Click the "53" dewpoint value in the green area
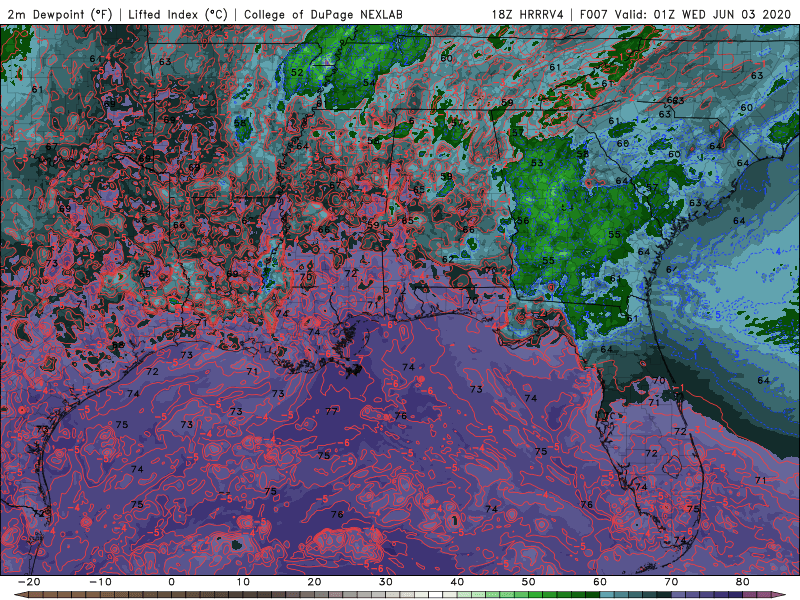Screen dimensions: 800x600 point(537,163)
